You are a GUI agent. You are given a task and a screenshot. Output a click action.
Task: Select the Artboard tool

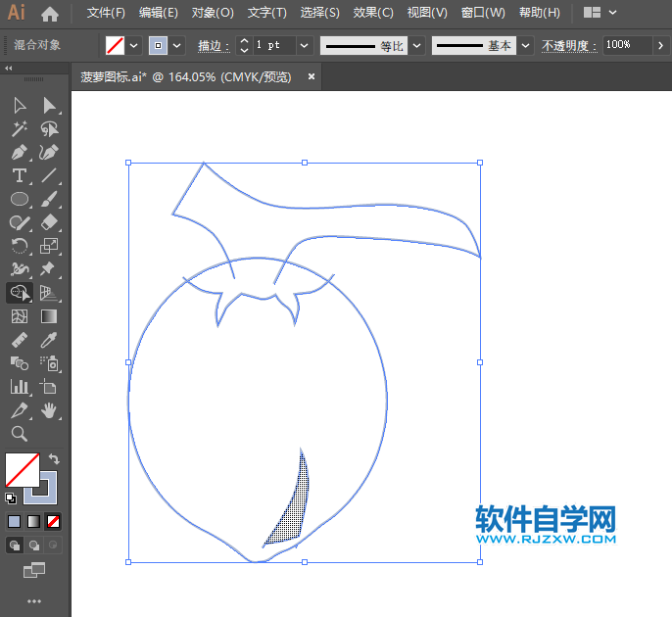pos(48,387)
